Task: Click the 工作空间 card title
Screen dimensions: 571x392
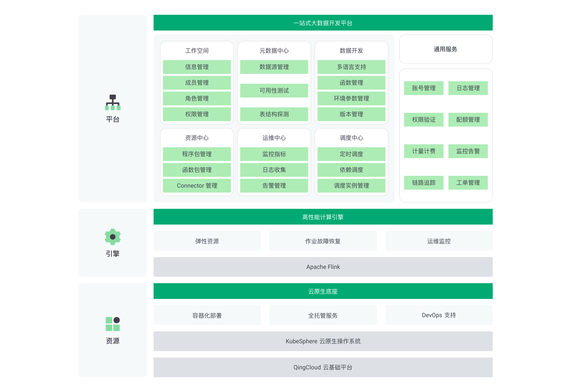Action: click(x=197, y=51)
